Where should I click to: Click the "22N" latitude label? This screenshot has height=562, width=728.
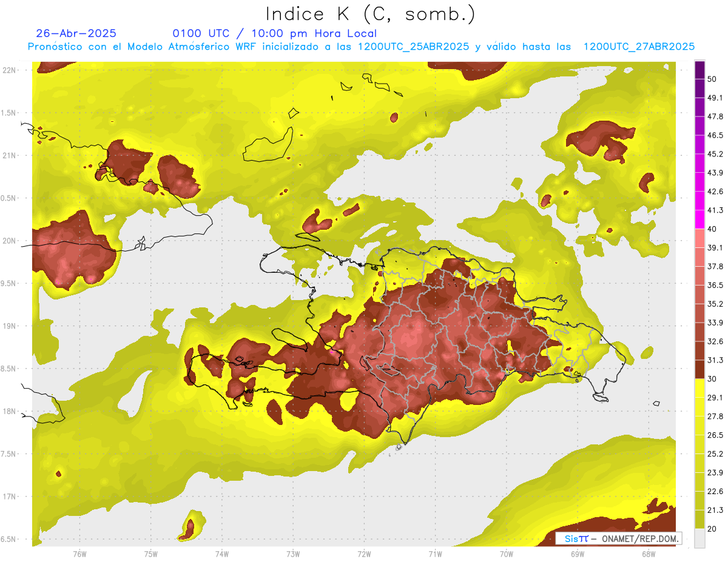click(8, 70)
